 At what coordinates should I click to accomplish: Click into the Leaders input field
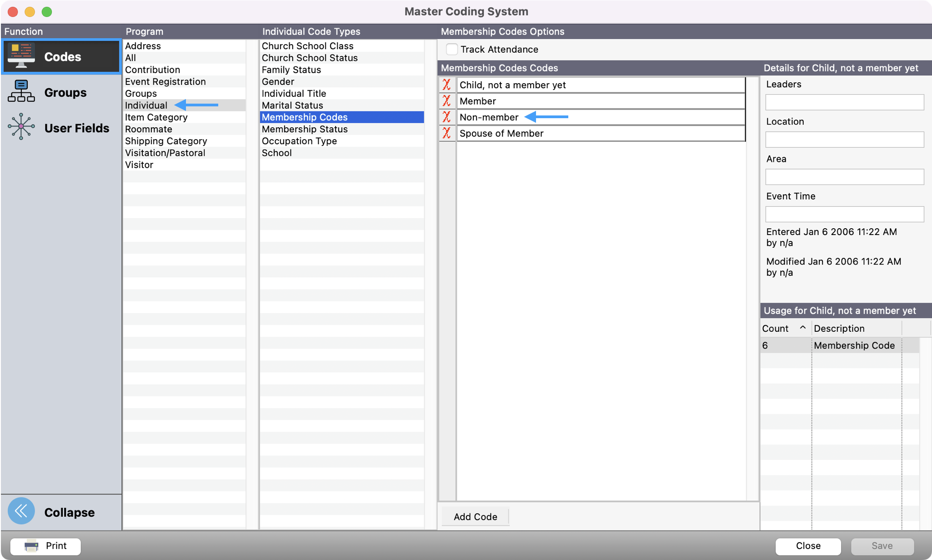pyautogui.click(x=844, y=102)
